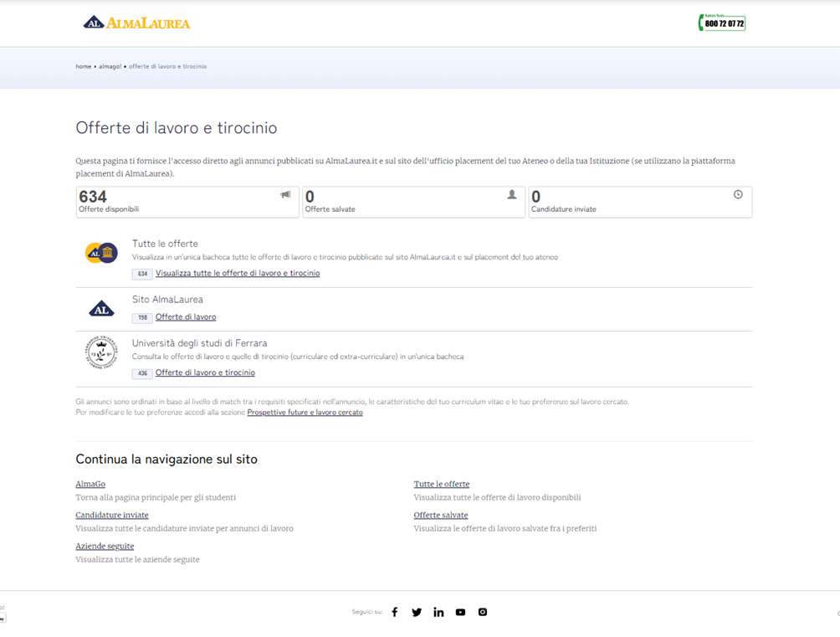This screenshot has width=840, height=637.
Task: Click 'offerte di lavoro e tirocinio' breadcrumb
Action: pos(167,66)
